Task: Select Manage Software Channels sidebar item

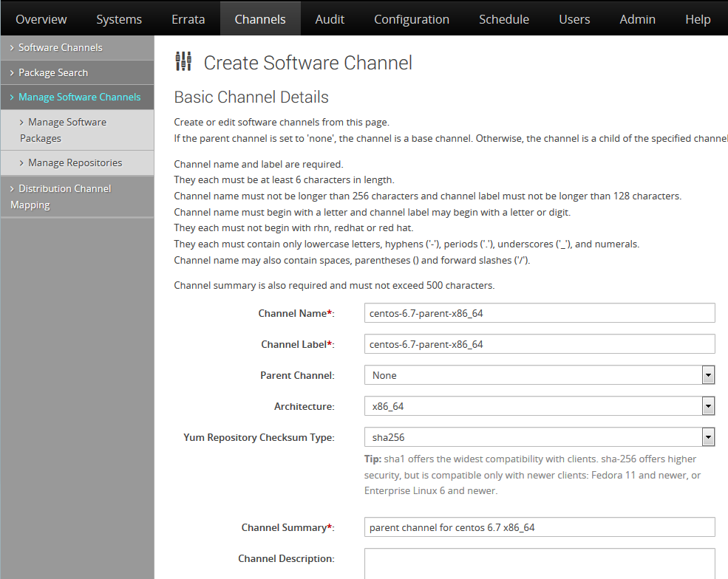Action: point(77,97)
